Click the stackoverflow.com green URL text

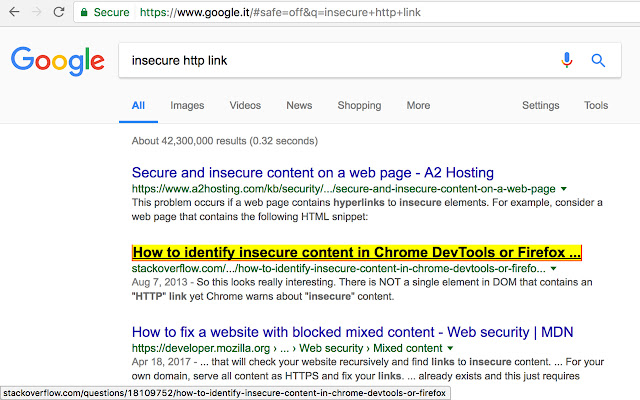[338, 269]
